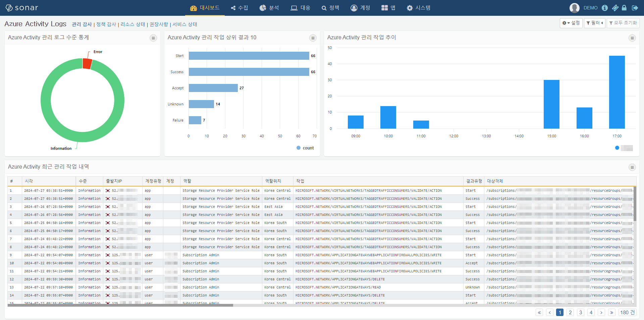Click the red Error slice of the donut

point(87,63)
